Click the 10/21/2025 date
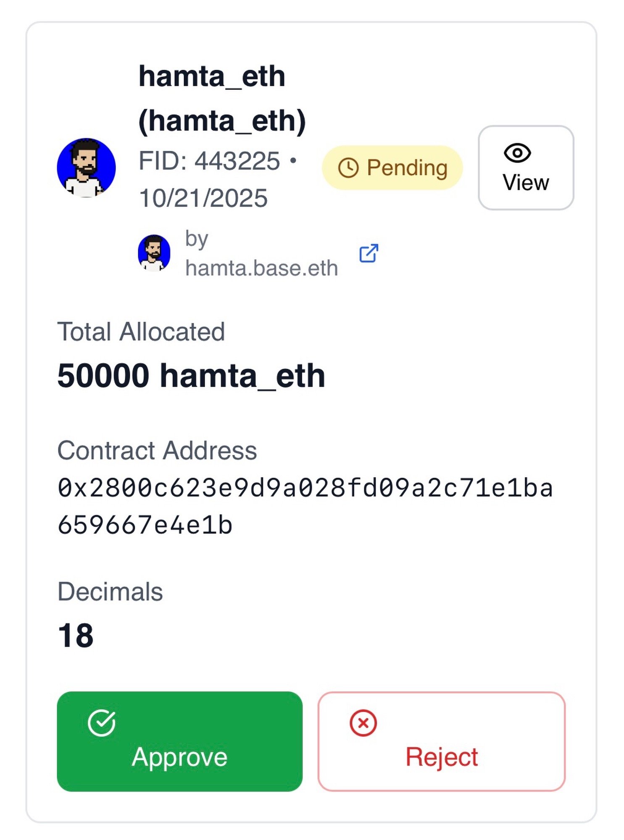 203,198
